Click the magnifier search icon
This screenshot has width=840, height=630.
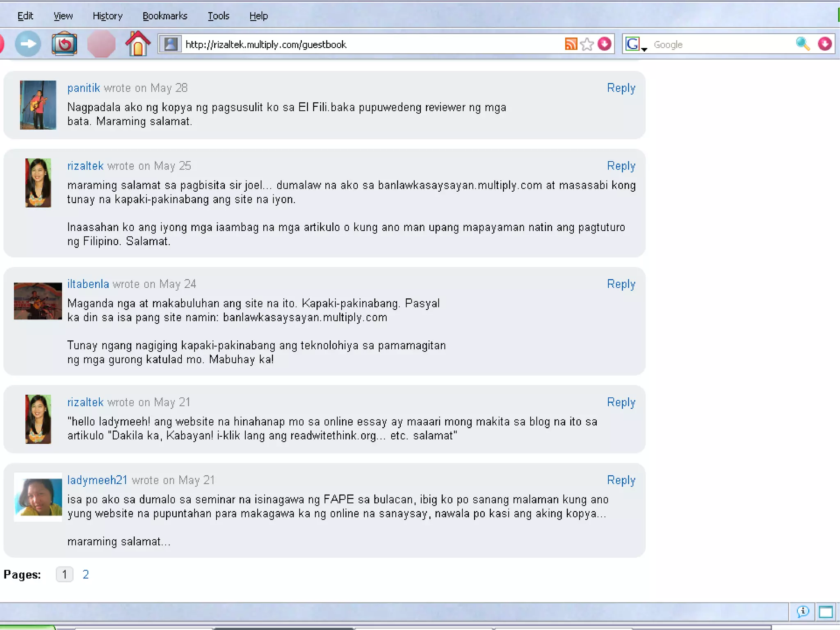click(803, 44)
